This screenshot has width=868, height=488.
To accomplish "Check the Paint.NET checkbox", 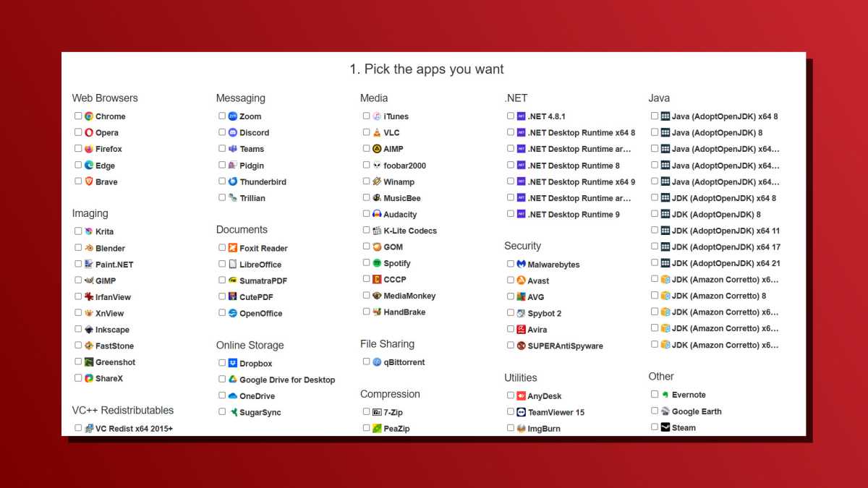I will [x=78, y=264].
